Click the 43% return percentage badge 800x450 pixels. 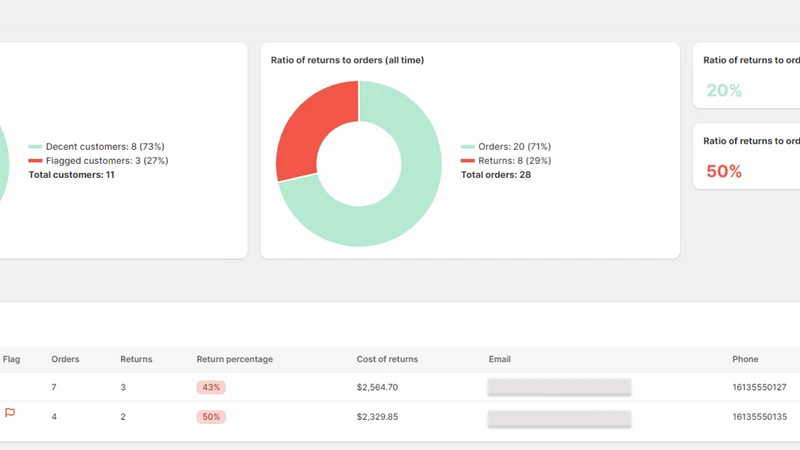pos(211,387)
